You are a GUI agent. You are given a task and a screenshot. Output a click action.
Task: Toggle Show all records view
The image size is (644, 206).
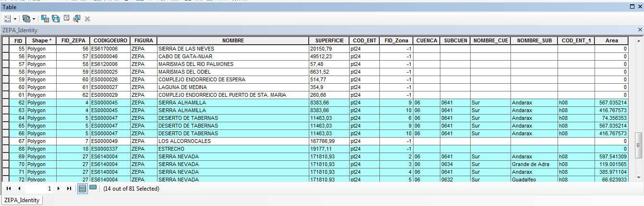click(x=83, y=189)
